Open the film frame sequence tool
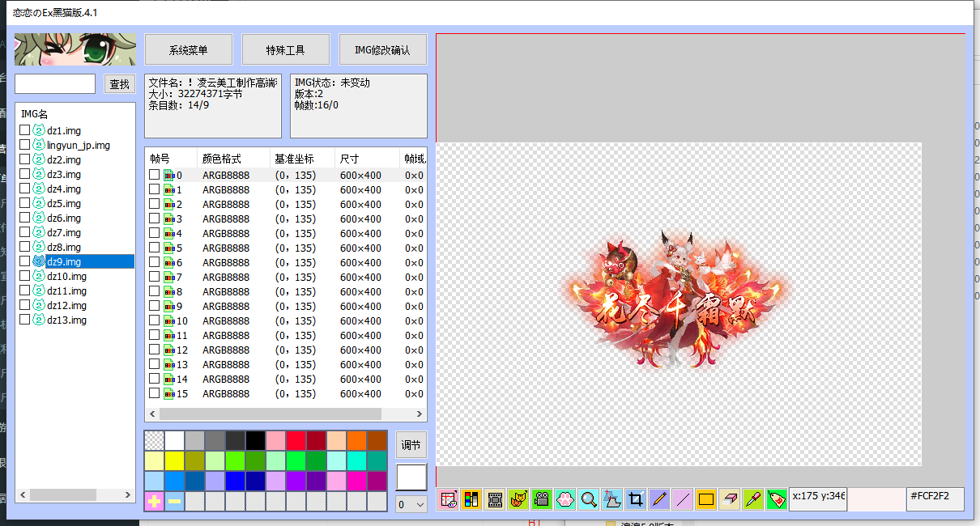Viewport: 980px width, 526px height. (x=495, y=499)
